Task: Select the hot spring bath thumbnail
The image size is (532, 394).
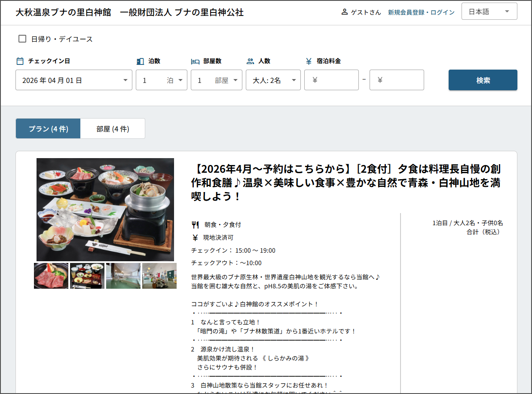Action: pyautogui.click(x=123, y=276)
